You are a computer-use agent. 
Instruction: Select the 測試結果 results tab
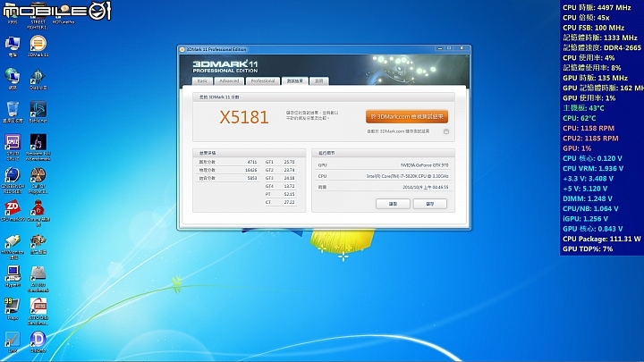(x=294, y=80)
